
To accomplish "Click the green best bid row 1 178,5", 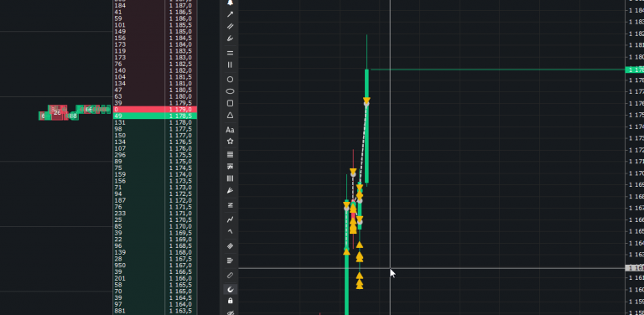I will pyautogui.click(x=155, y=116).
